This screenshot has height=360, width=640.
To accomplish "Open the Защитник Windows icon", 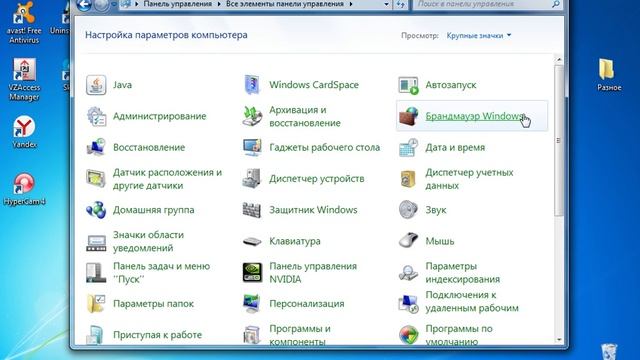I will point(252,210).
